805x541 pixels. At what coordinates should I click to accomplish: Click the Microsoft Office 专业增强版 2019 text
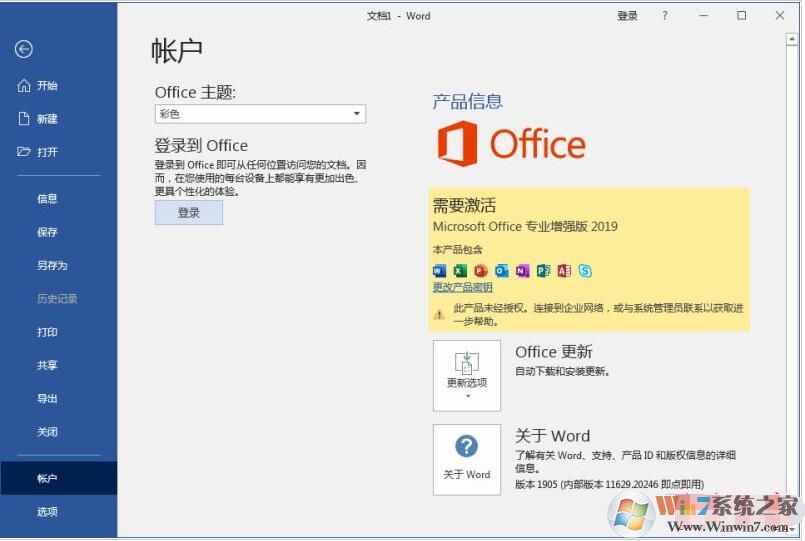coord(525,226)
